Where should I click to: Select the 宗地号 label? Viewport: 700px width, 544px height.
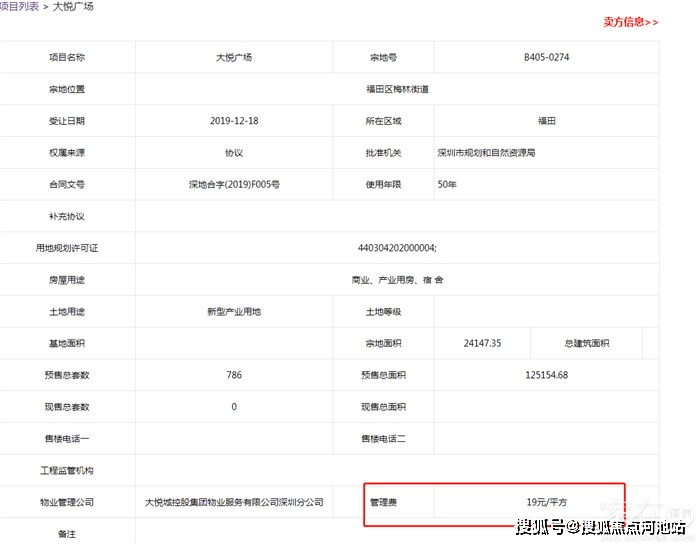point(383,57)
